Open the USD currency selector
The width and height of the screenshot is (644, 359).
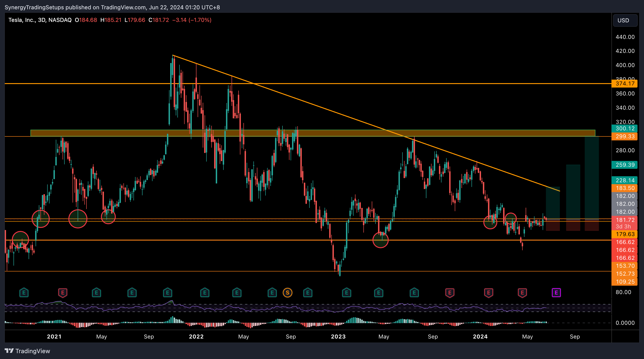coord(625,20)
